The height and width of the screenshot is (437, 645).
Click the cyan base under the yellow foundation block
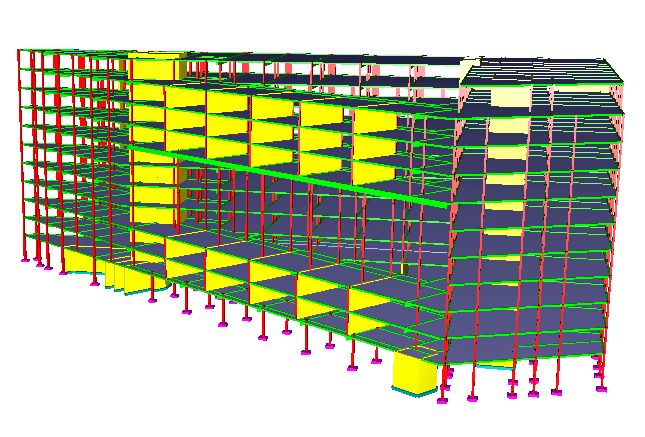coord(413,391)
